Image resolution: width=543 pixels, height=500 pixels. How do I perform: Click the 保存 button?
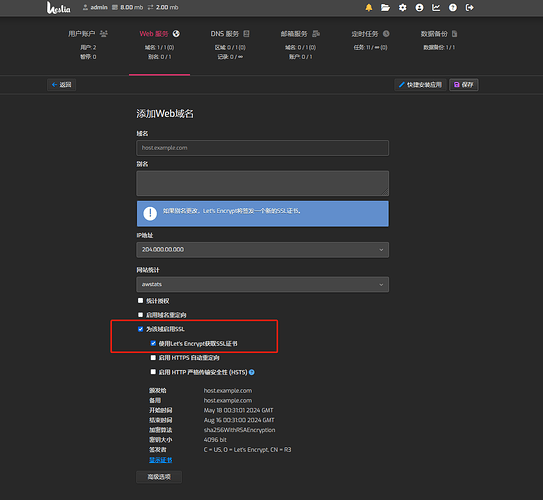coord(464,84)
